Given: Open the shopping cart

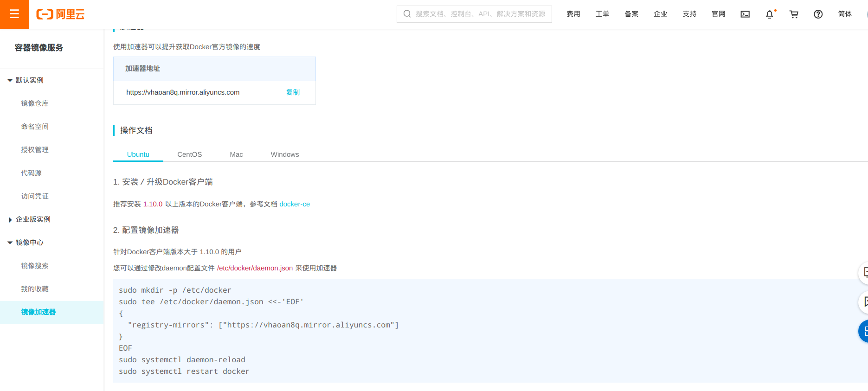Looking at the screenshot, I should [794, 14].
